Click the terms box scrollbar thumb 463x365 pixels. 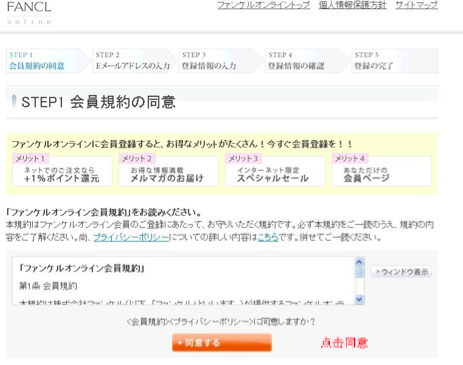point(359,273)
